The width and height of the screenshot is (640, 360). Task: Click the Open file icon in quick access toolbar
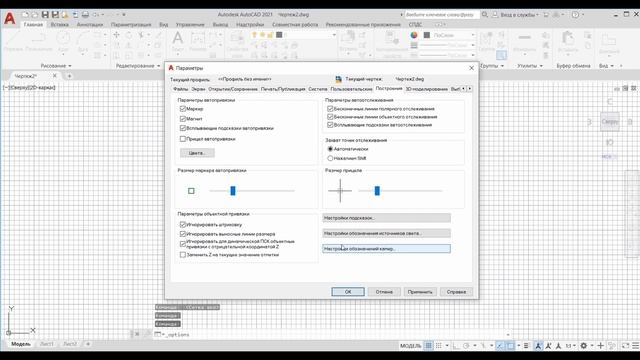35,15
